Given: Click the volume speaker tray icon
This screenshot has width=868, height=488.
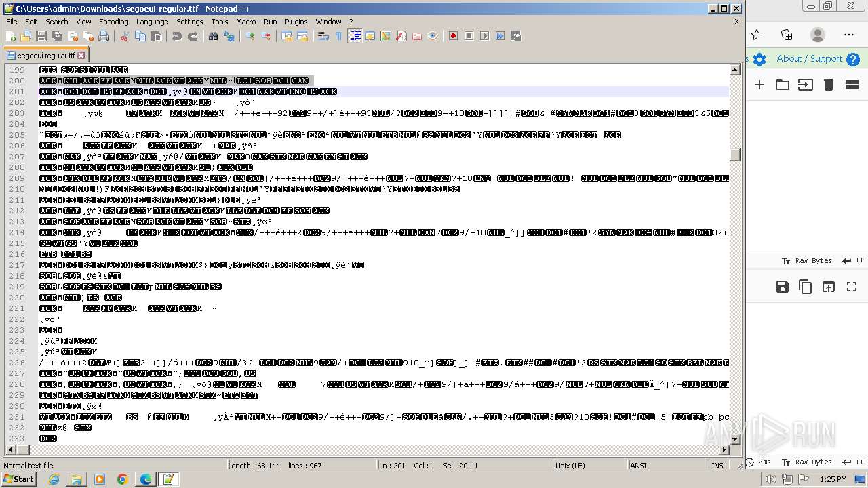Looking at the screenshot, I should click(x=771, y=479).
